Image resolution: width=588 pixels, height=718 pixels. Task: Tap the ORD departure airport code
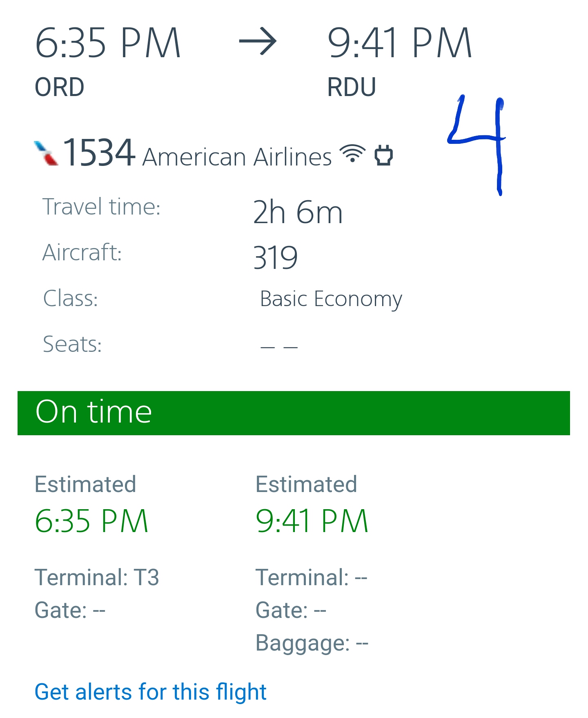pyautogui.click(x=60, y=87)
